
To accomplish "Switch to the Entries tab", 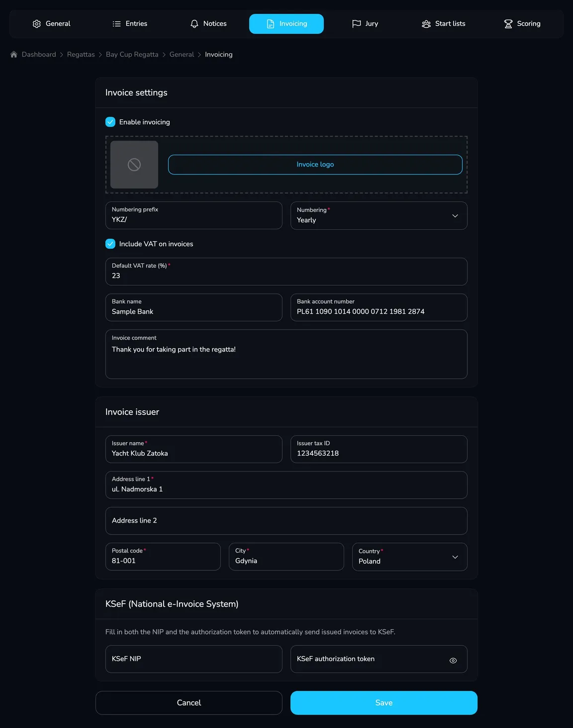I will [x=130, y=24].
